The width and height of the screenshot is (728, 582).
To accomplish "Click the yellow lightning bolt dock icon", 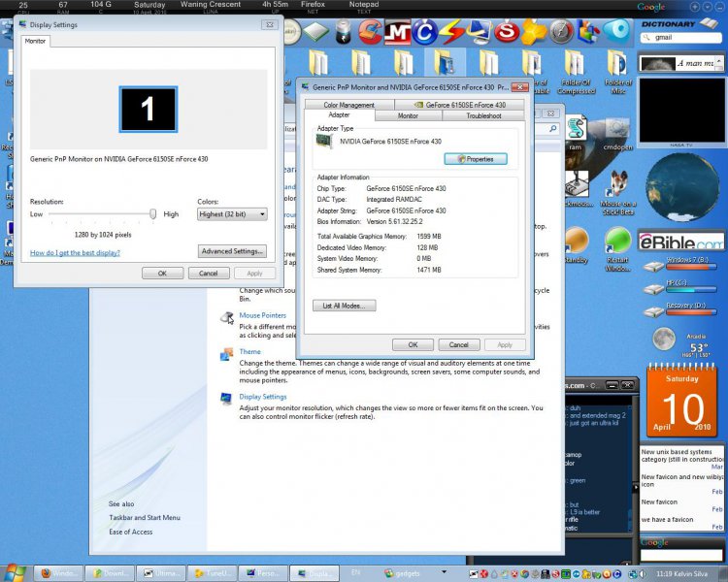I will tap(451, 32).
